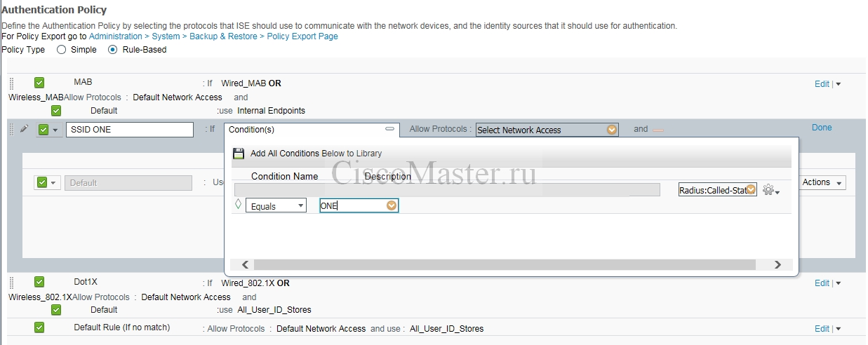This screenshot has width=868, height=345.
Task: Click Done for the SSID ONE rule
Action: click(x=822, y=128)
